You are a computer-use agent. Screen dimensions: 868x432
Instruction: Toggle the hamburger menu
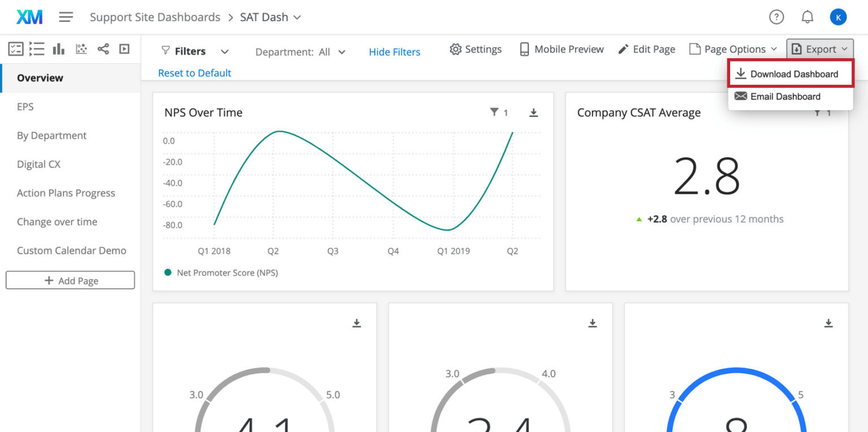click(66, 17)
